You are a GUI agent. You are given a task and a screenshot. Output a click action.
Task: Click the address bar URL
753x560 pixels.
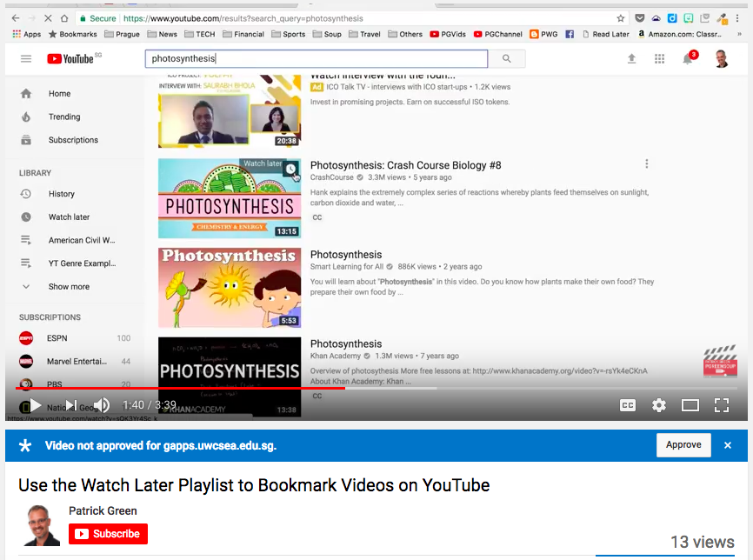click(x=243, y=18)
